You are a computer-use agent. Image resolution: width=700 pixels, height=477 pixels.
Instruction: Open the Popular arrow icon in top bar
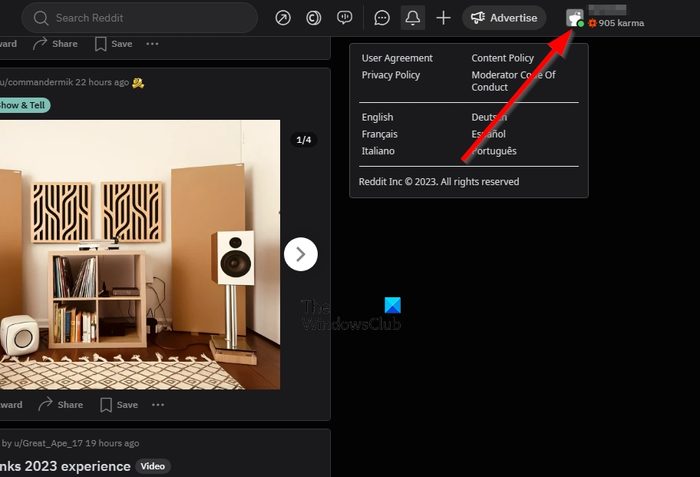pos(283,18)
